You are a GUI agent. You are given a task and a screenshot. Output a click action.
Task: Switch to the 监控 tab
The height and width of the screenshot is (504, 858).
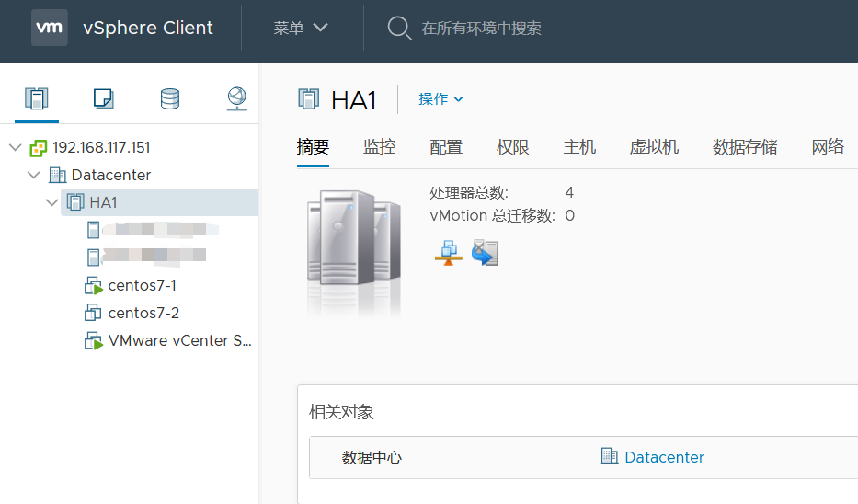tap(379, 147)
